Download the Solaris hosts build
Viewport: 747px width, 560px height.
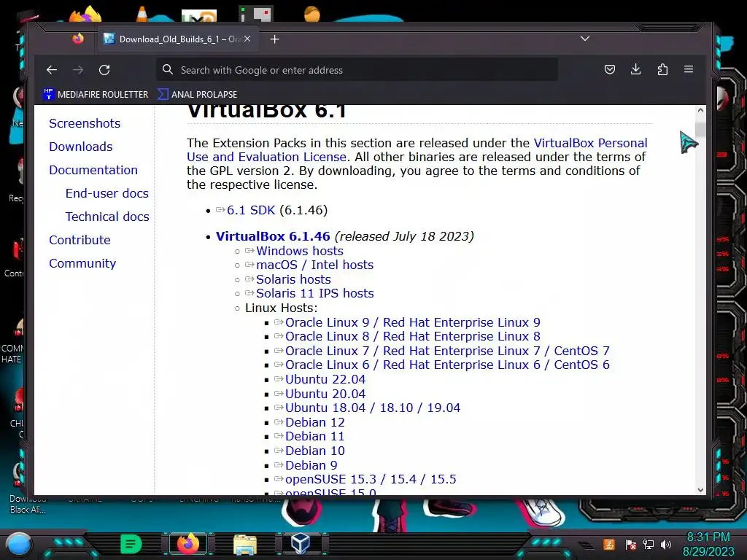tap(293, 279)
